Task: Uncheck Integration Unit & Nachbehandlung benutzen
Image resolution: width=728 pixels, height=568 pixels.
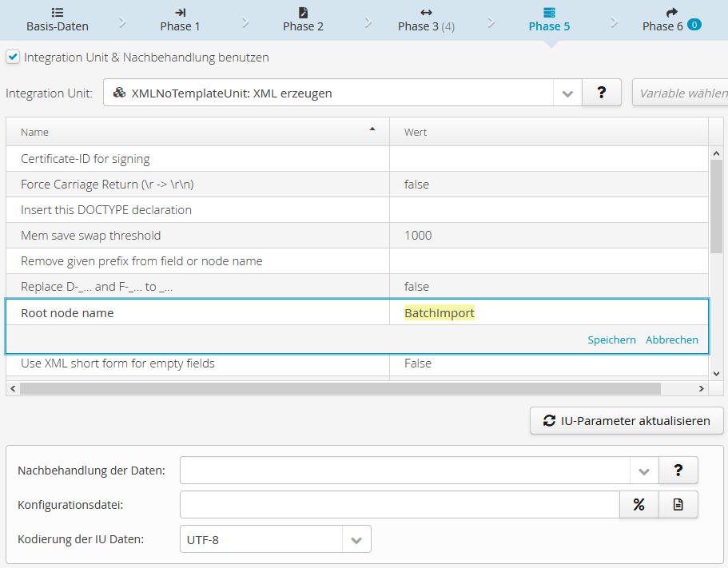Action: (x=13, y=57)
